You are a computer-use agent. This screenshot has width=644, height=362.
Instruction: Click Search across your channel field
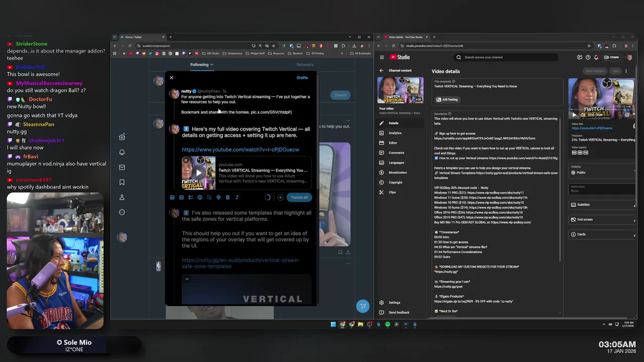505,57
